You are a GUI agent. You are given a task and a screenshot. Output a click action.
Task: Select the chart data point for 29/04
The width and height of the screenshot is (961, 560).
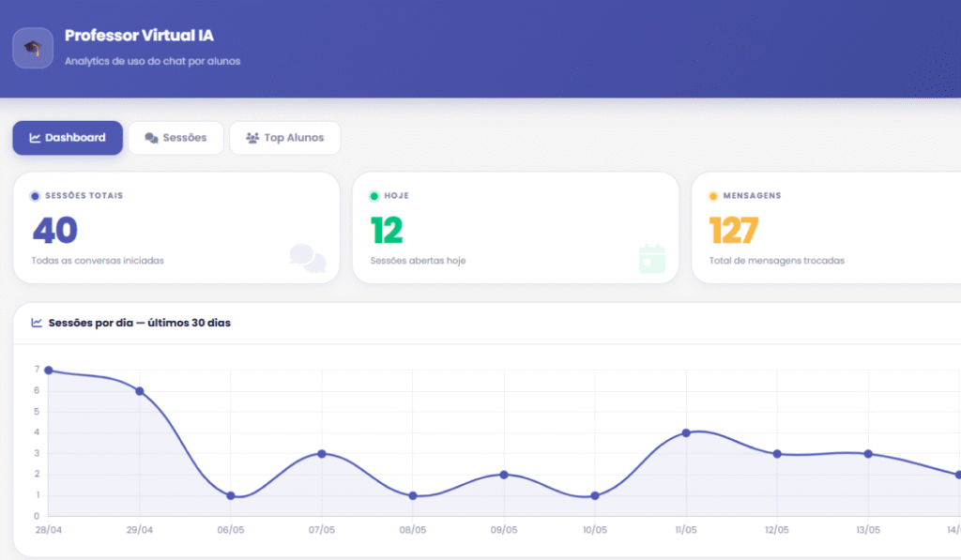[140, 391]
